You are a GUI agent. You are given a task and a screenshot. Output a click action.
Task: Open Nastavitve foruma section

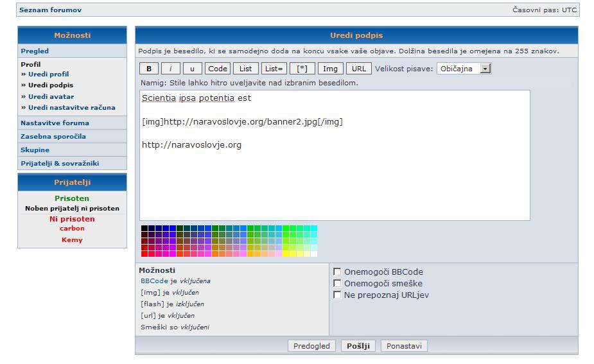click(55, 123)
